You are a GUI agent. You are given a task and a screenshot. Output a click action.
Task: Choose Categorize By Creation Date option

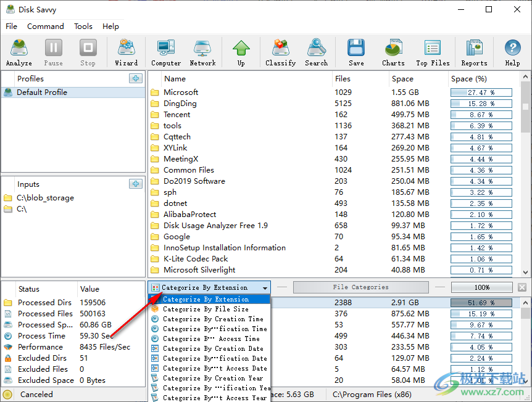(x=209, y=348)
